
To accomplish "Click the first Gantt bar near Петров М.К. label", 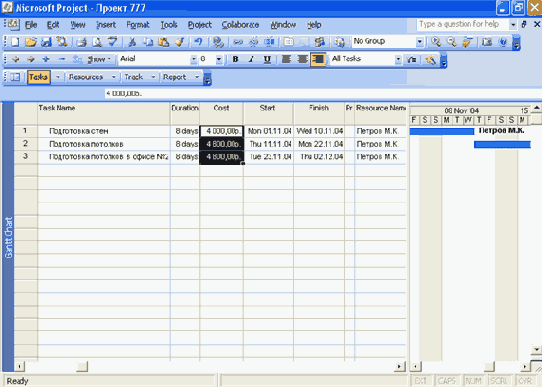I will [x=442, y=131].
